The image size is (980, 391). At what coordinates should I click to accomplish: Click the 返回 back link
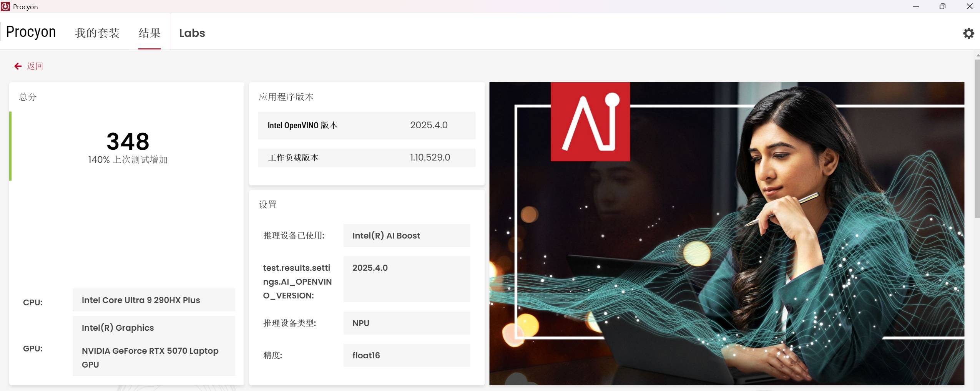tap(35, 66)
